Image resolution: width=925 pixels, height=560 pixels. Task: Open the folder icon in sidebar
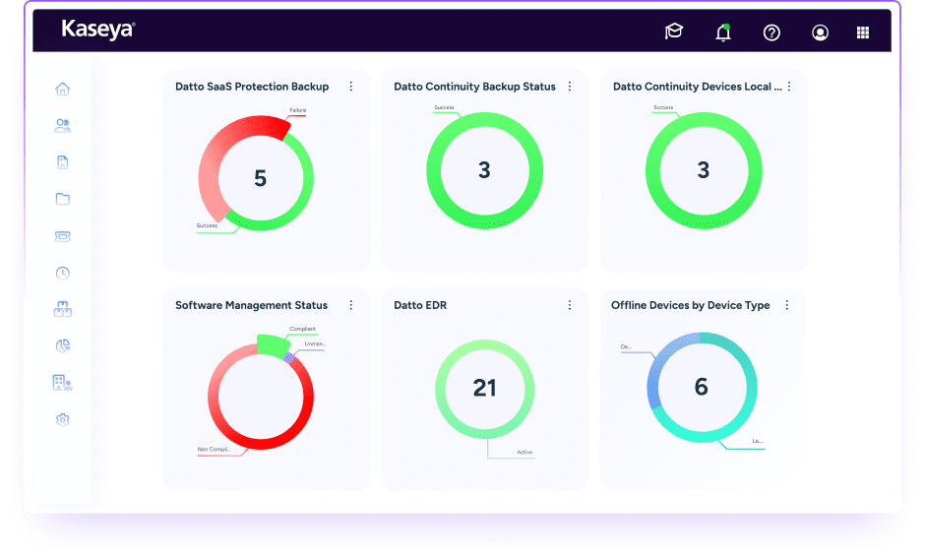(63, 199)
